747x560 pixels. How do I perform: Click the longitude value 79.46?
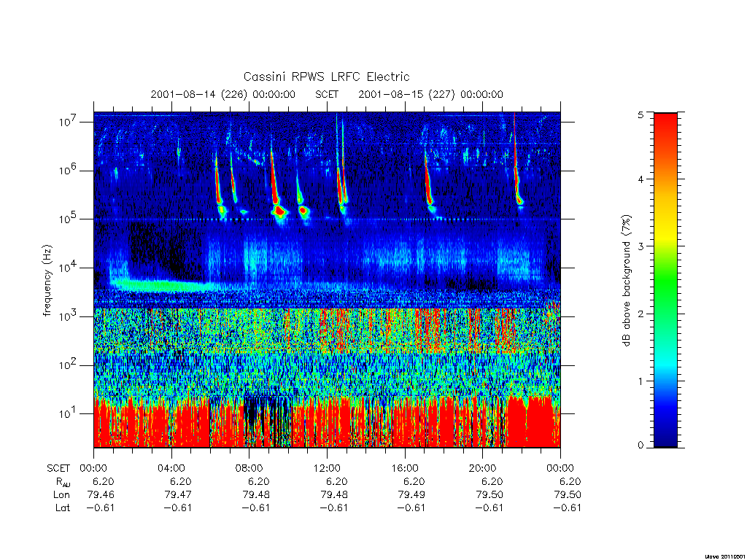[101, 495]
